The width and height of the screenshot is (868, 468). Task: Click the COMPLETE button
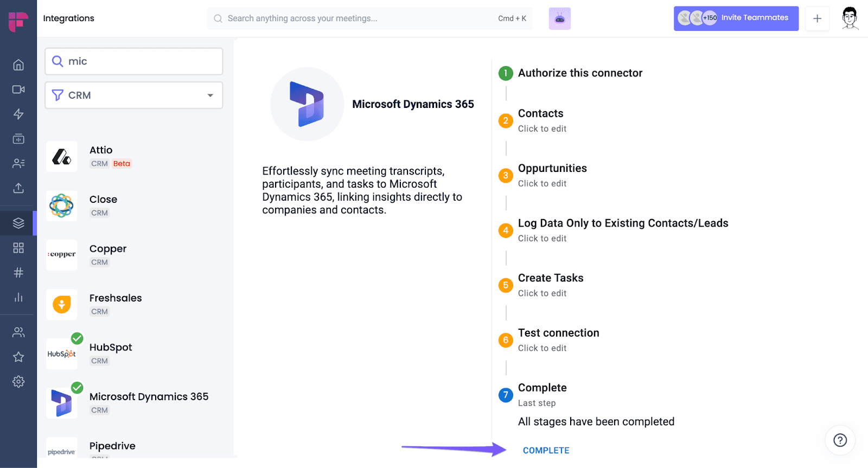(546, 451)
